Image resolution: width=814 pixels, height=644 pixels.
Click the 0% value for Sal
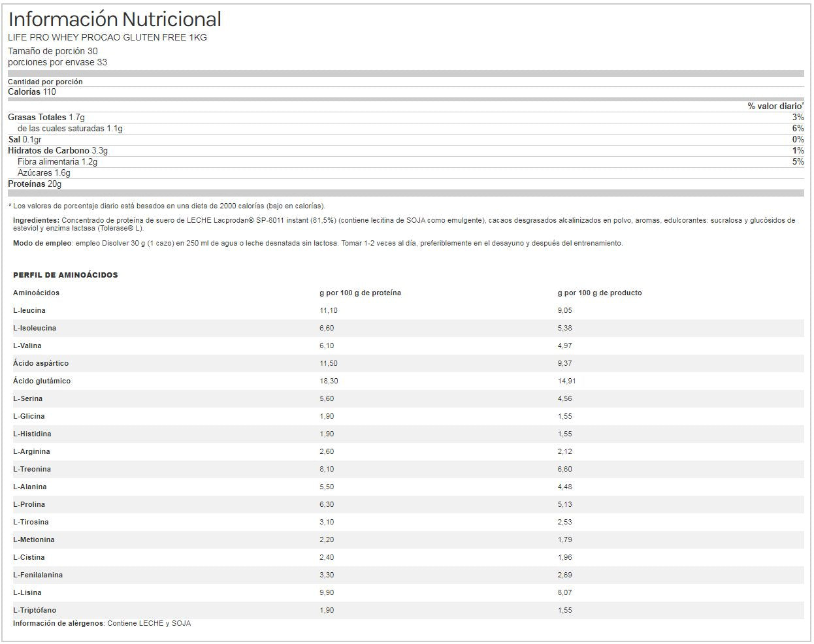click(798, 140)
